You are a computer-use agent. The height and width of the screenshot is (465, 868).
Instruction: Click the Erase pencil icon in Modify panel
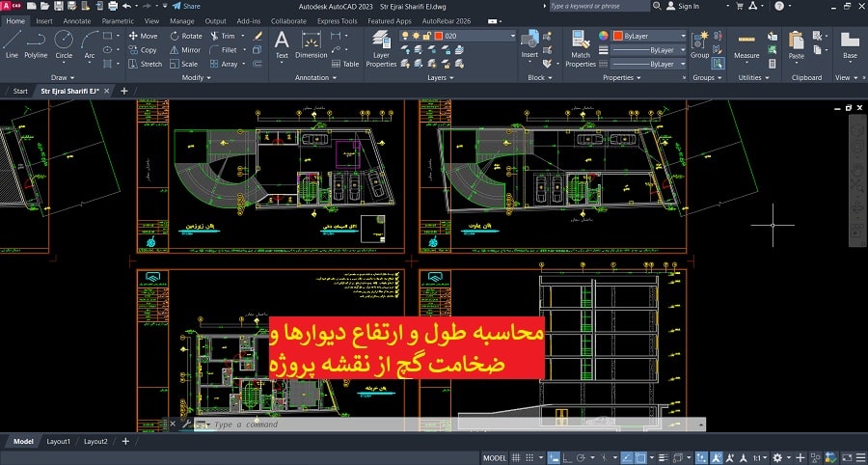pyautogui.click(x=258, y=36)
